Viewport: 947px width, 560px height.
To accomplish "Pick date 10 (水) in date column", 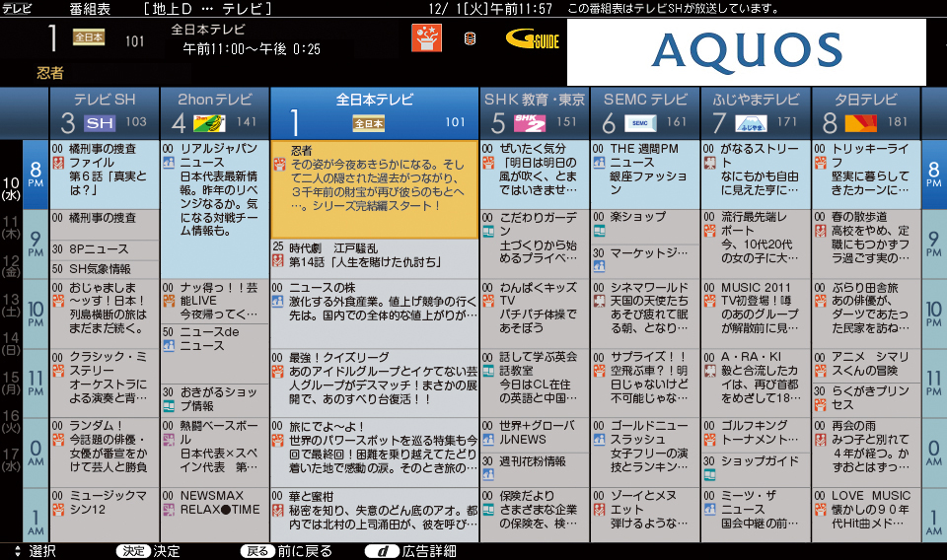I will click(x=12, y=188).
